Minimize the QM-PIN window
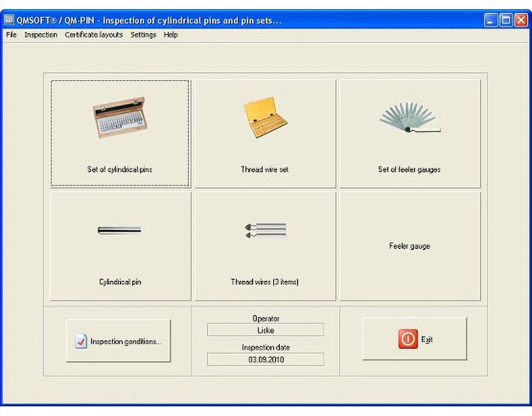Screen dimensions: 532x416 [490, 20]
